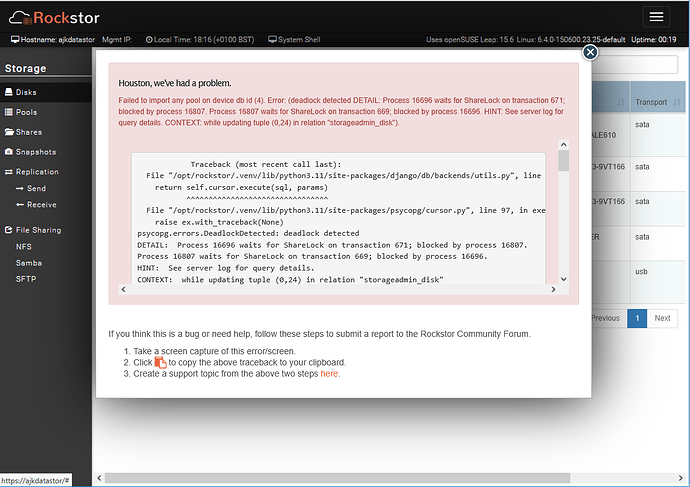
Task: Click the Disks drive icon
Action: (x=8, y=92)
